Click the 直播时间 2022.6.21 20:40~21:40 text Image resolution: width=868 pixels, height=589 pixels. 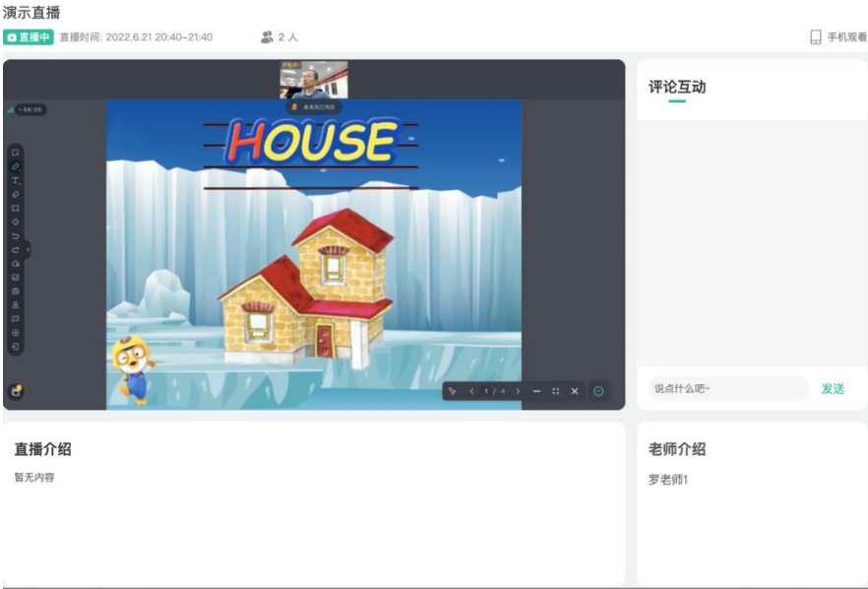click(136, 37)
